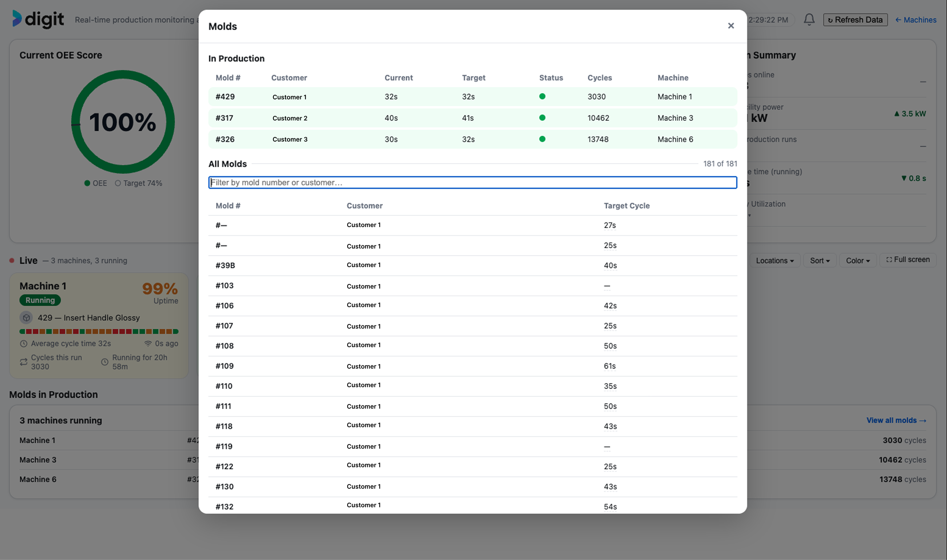Toggle the Target 74% legend item
Screen dimensions: 947x560
click(139, 183)
